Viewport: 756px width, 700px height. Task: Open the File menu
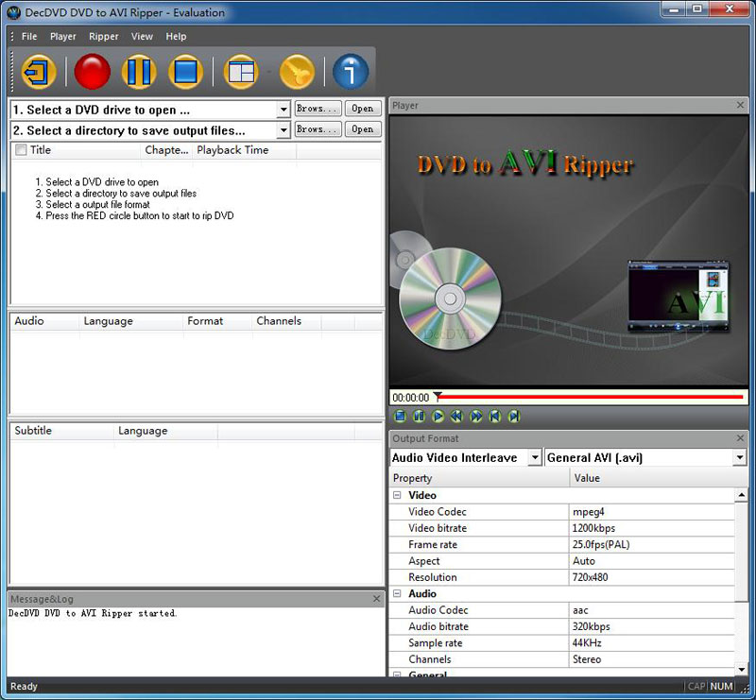pyautogui.click(x=29, y=36)
